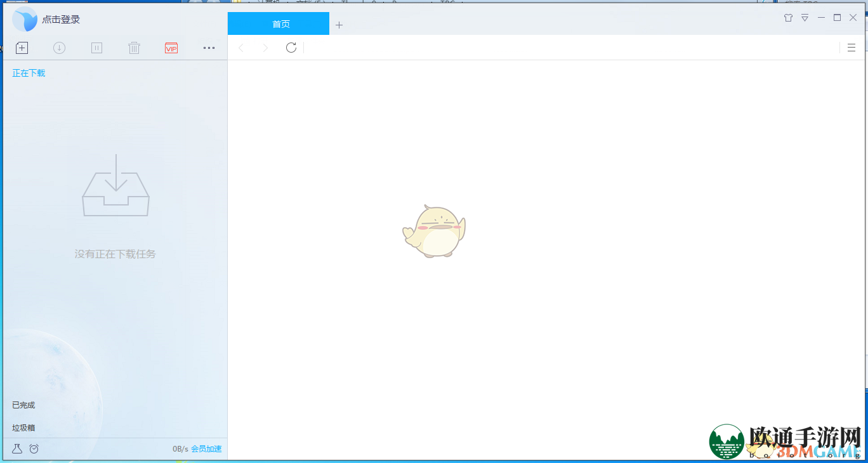Open the main menu triangle dropdown
Viewport: 868px width, 463px height.
(x=805, y=18)
